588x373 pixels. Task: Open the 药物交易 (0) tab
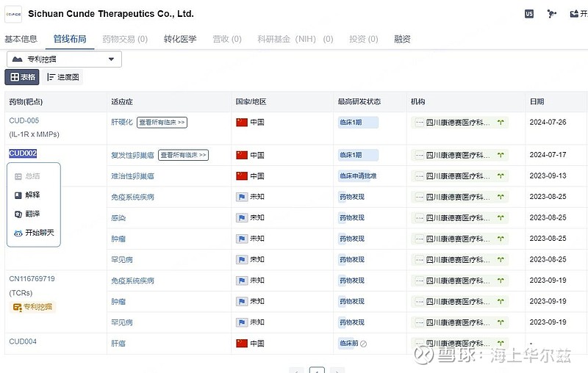[x=125, y=39]
